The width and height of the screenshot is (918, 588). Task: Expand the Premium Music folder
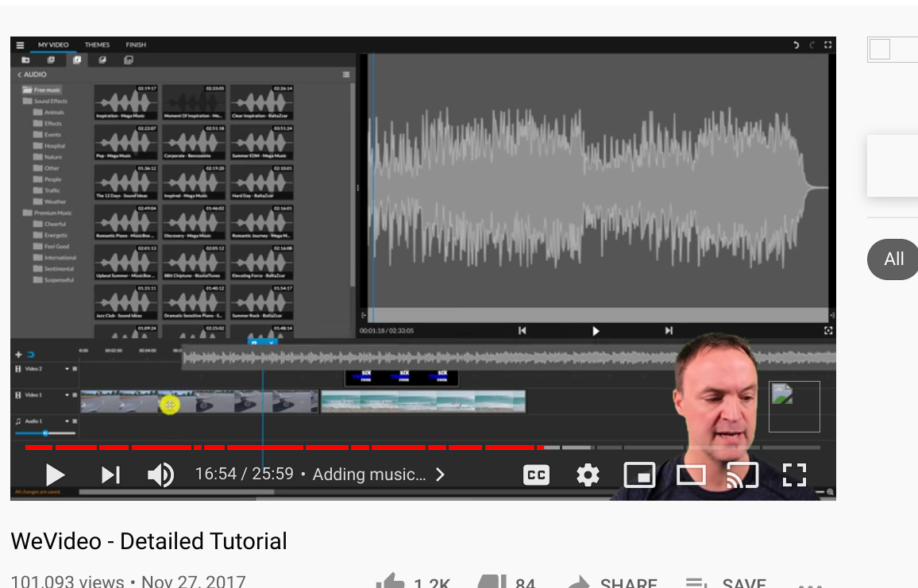tap(48, 213)
